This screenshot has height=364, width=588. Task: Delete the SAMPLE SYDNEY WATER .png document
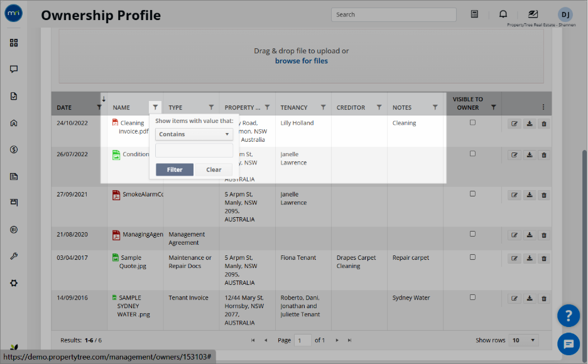pos(544,298)
